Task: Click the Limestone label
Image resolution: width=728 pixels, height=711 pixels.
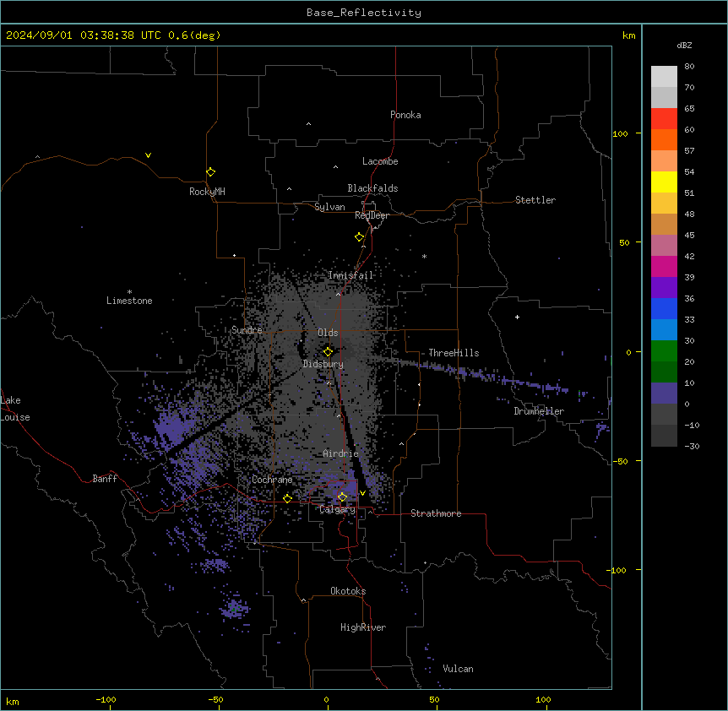Action: tap(129, 301)
